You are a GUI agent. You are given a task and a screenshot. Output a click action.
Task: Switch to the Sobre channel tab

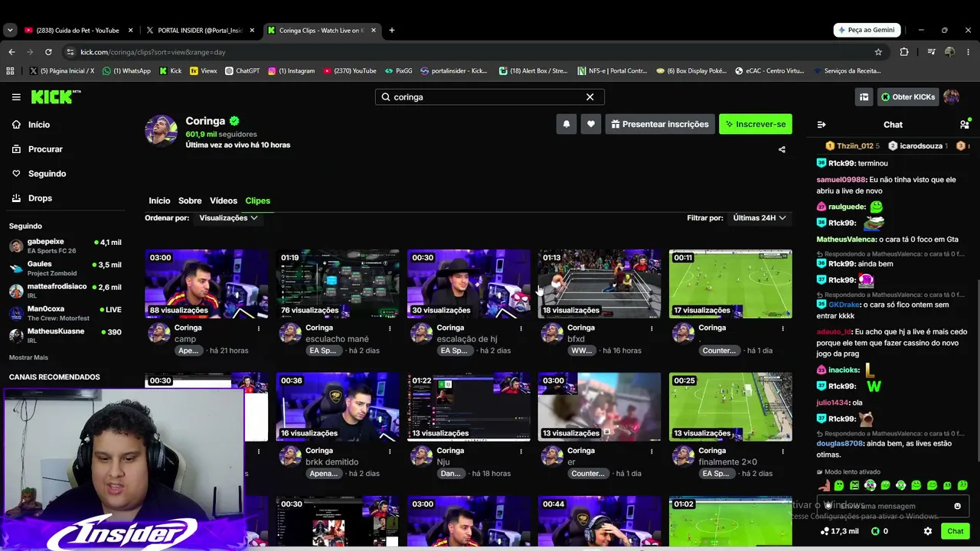(x=190, y=201)
